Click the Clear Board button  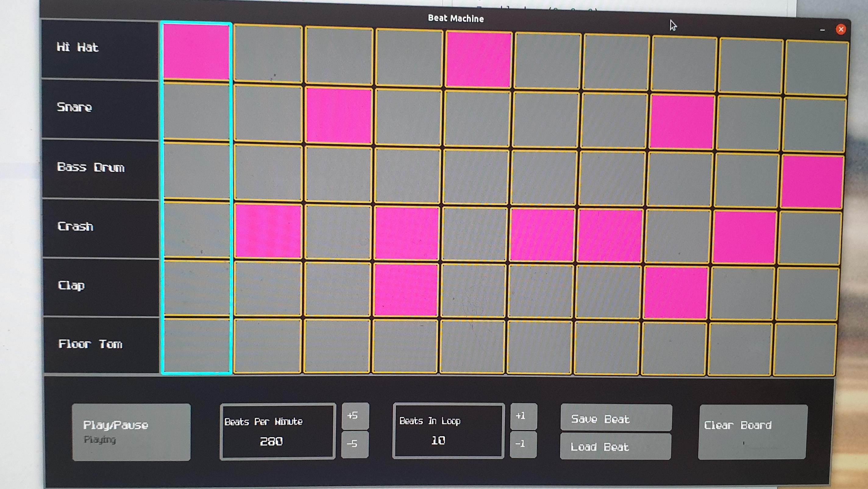coord(752,432)
